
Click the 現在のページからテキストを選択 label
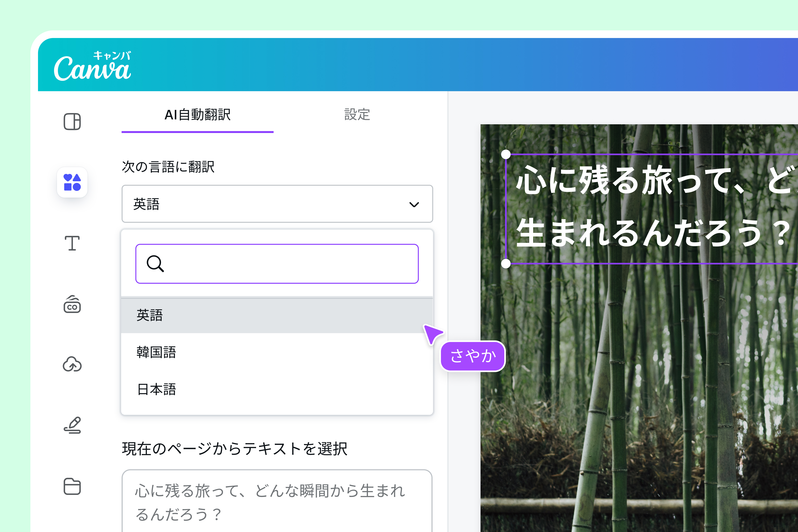tap(235, 449)
